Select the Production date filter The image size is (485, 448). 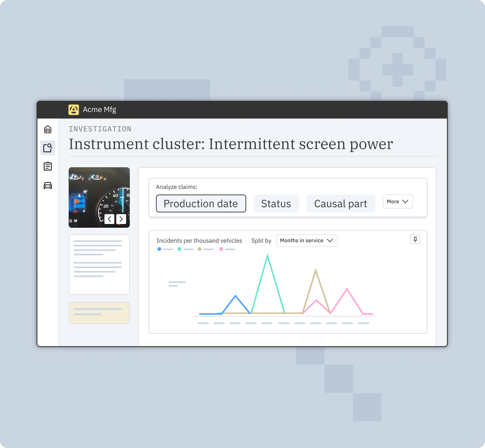coord(201,203)
